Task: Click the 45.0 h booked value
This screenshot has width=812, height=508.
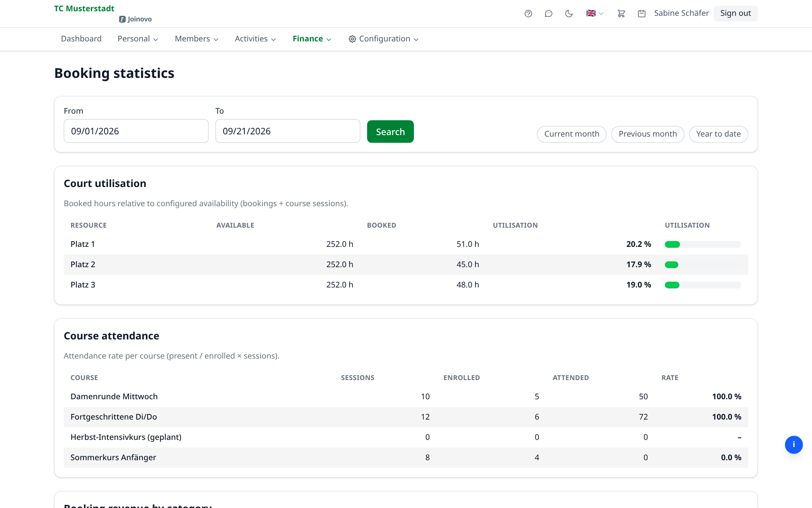Action: point(468,265)
